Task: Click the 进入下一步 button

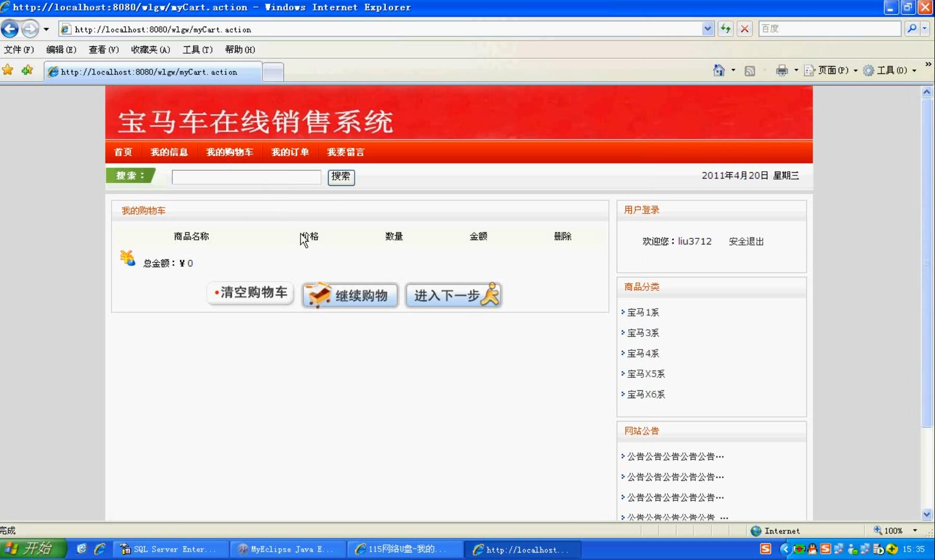Action: click(454, 295)
